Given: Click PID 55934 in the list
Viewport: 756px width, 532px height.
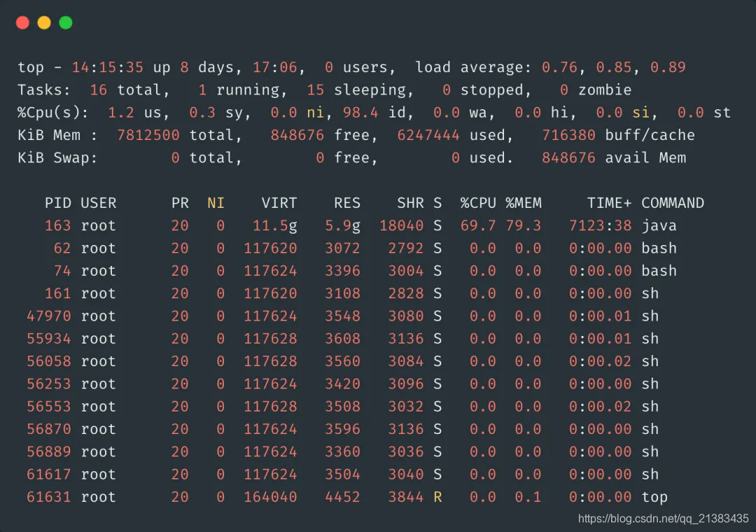Looking at the screenshot, I should (x=49, y=339).
